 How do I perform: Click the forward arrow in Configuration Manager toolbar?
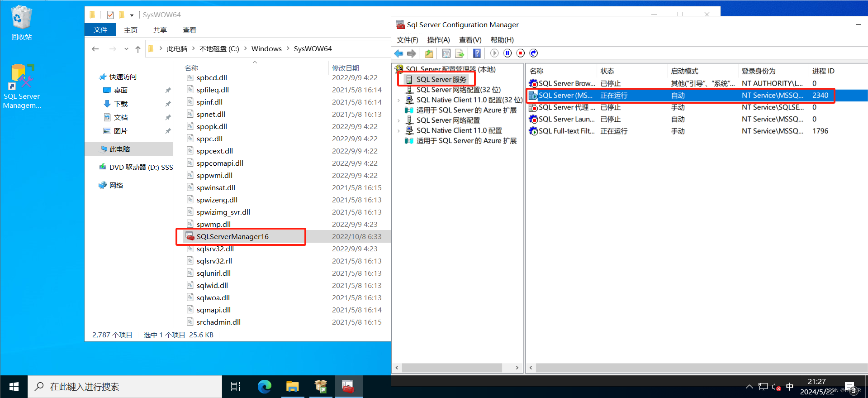pyautogui.click(x=412, y=53)
